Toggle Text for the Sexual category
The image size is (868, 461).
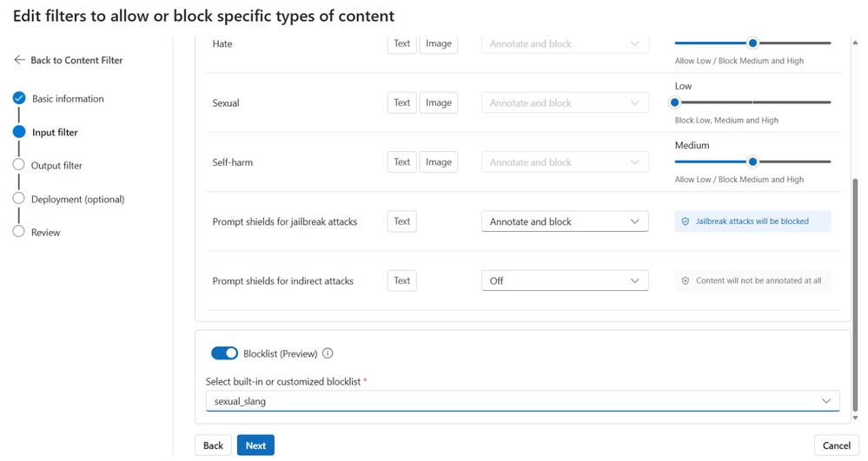(x=401, y=102)
